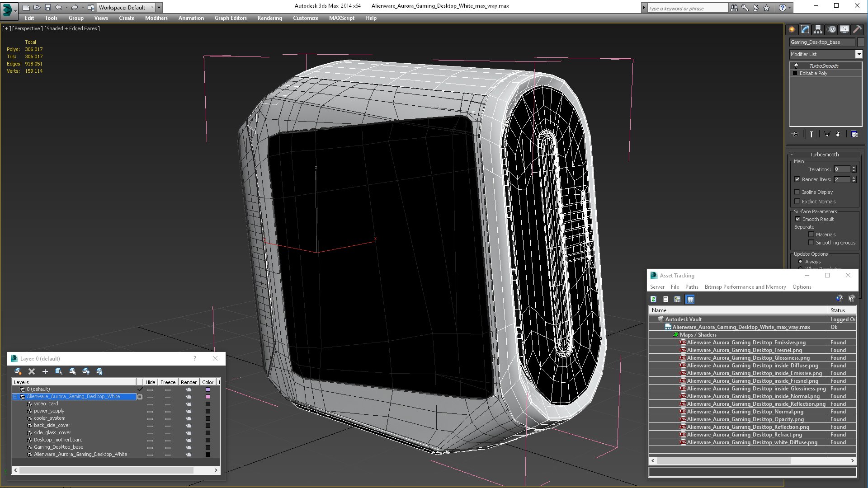Toggle the Explicit Normals checkbox
The height and width of the screenshot is (488, 868).
797,202
